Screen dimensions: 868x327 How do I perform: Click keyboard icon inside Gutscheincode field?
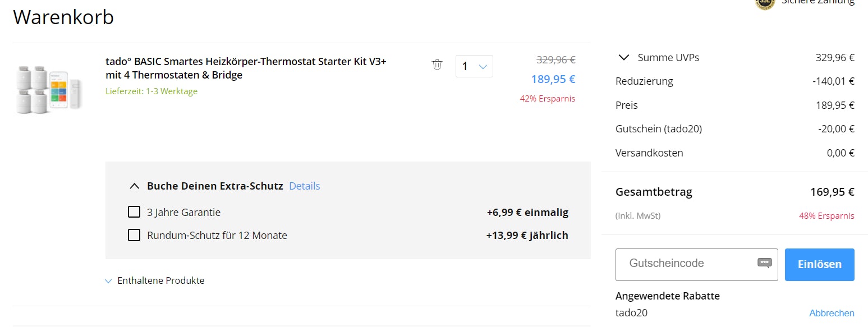[x=764, y=263]
